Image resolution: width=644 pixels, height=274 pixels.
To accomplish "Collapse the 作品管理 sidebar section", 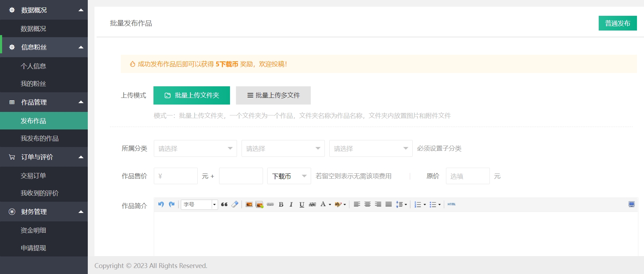I will [81, 102].
